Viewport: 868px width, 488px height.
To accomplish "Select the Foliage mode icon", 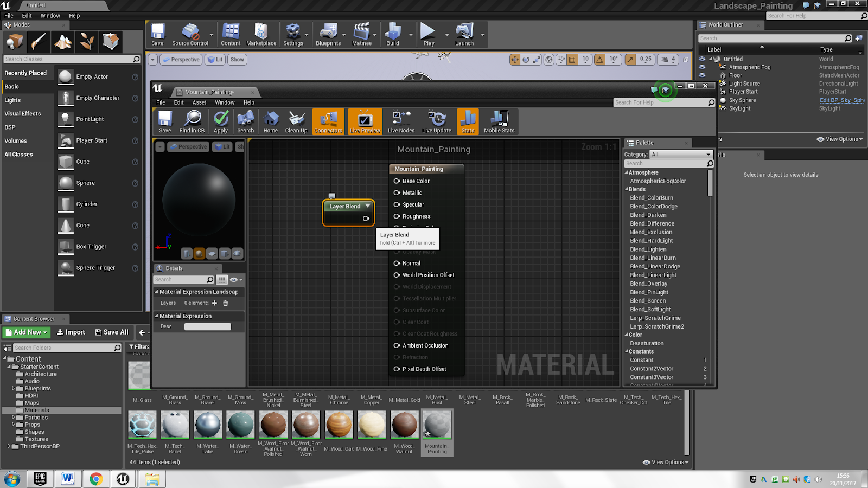I will click(x=87, y=42).
